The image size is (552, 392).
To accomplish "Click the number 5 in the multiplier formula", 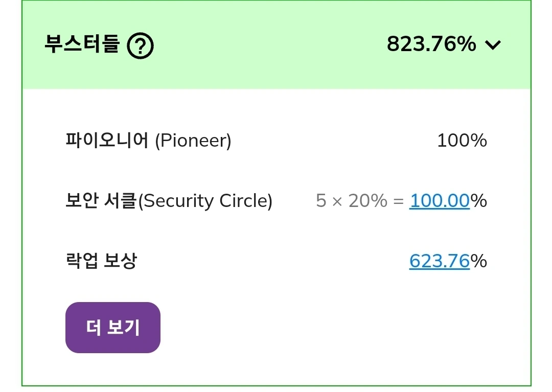I will point(321,201).
